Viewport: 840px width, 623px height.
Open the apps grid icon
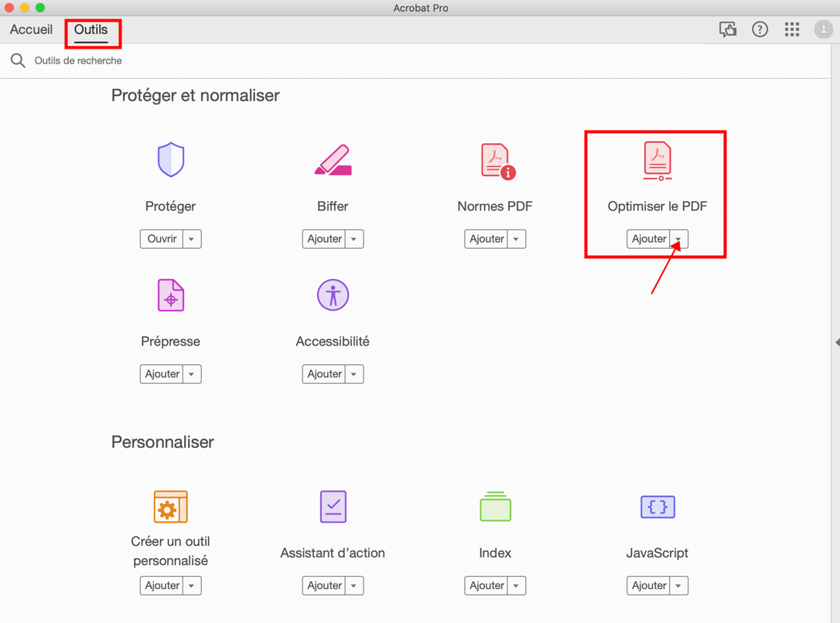792,29
